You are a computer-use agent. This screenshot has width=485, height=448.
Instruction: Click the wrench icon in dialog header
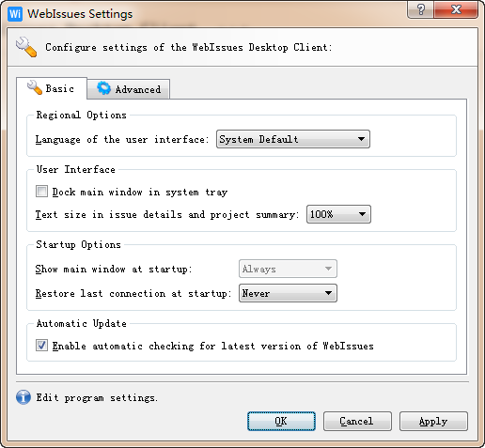[x=26, y=47]
